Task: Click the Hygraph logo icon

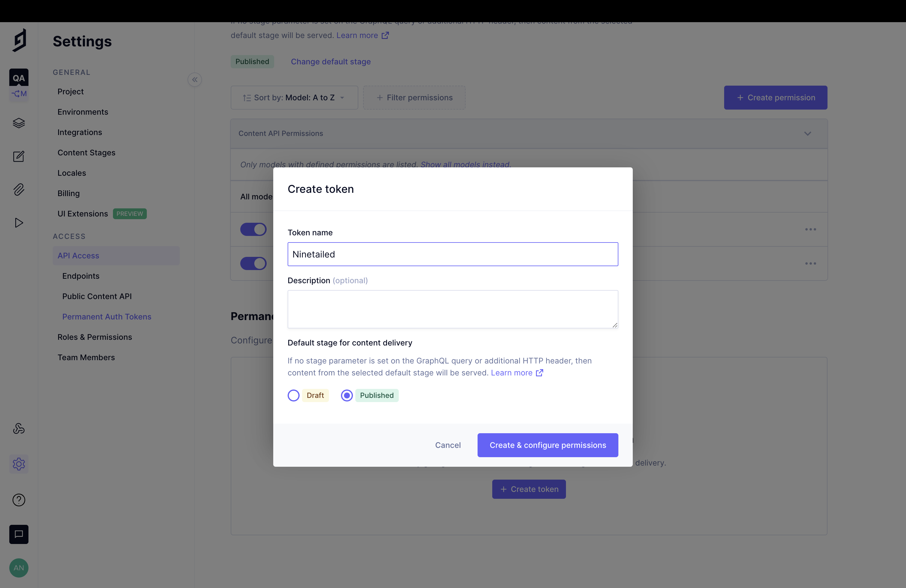Action: click(x=19, y=40)
